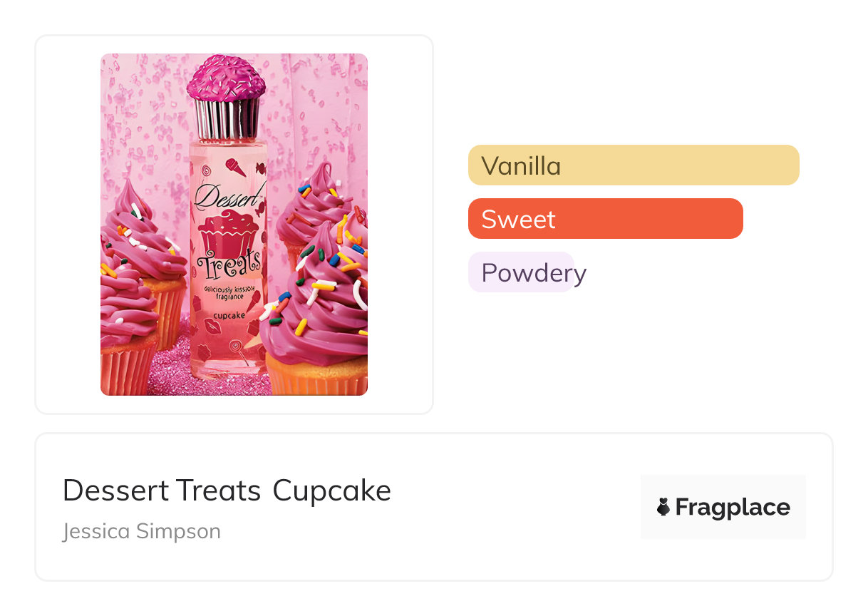Click the ice cream cone icon above 'Dessert'
Screen dimensions: 868x616
click(x=234, y=168)
